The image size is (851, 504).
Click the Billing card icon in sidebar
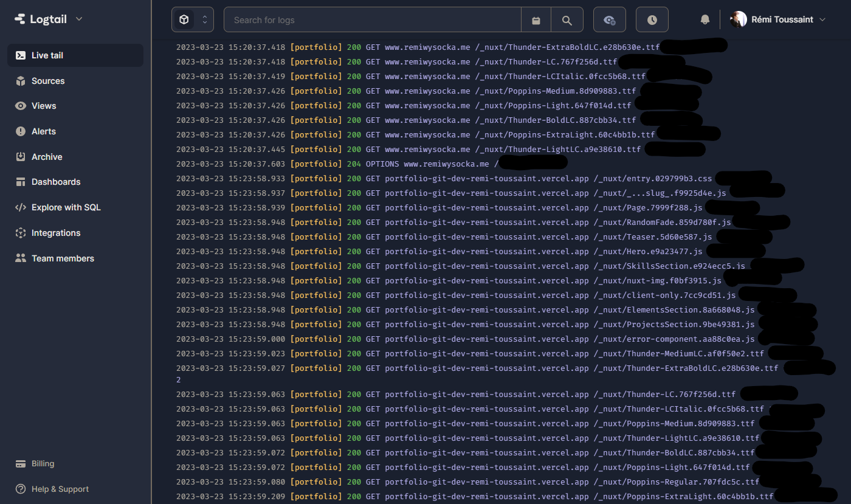[21, 464]
